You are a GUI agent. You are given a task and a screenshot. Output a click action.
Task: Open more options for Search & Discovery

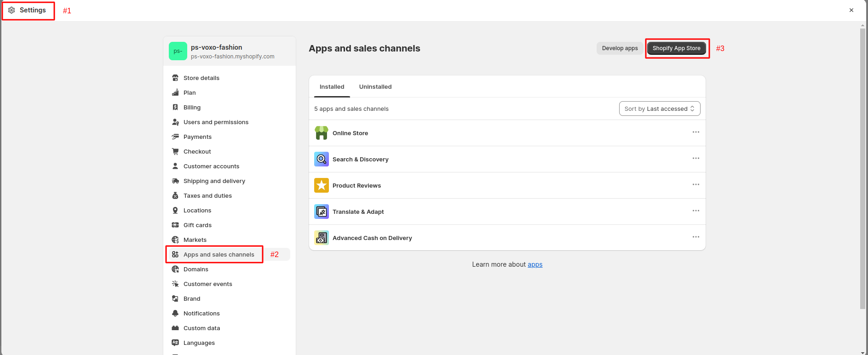(x=696, y=158)
